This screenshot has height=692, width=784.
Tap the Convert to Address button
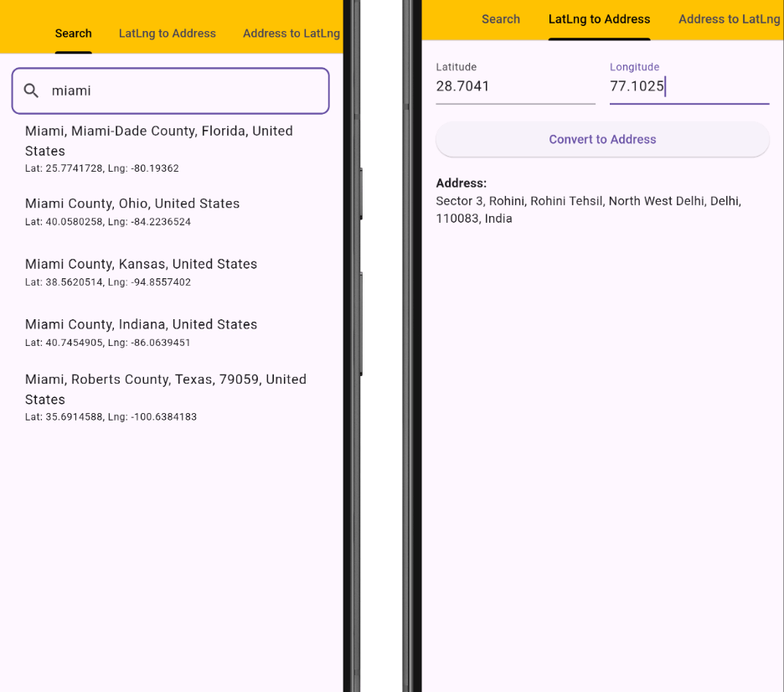pos(602,140)
